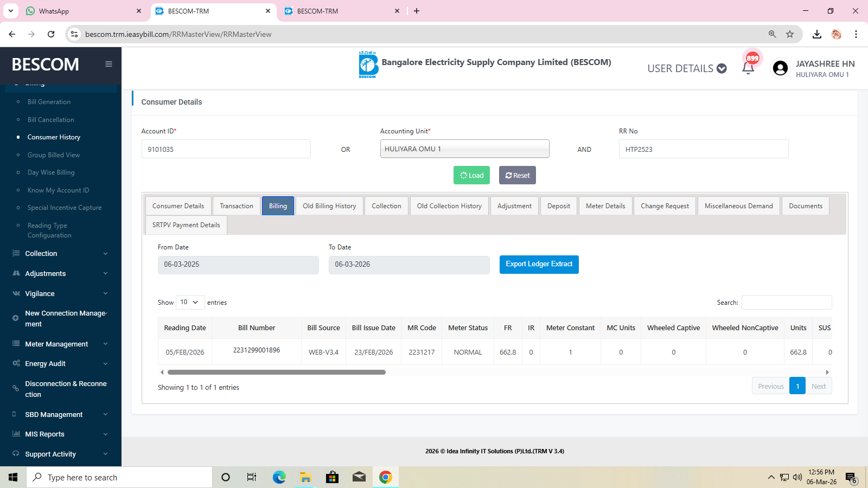Sort the table by Reading Date
The width and height of the screenshot is (868, 488).
(x=185, y=328)
